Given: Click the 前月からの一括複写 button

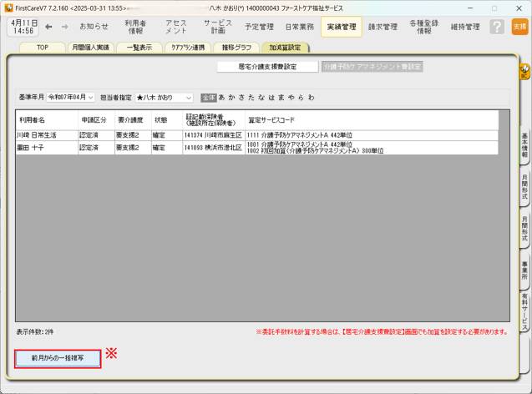Looking at the screenshot, I should tap(58, 358).
